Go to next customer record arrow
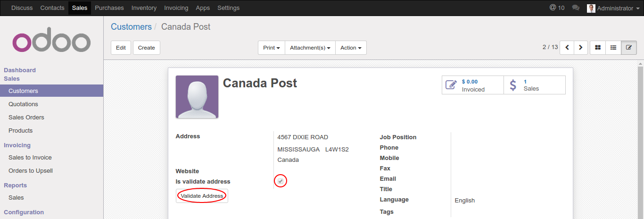644x219 pixels. pos(580,47)
